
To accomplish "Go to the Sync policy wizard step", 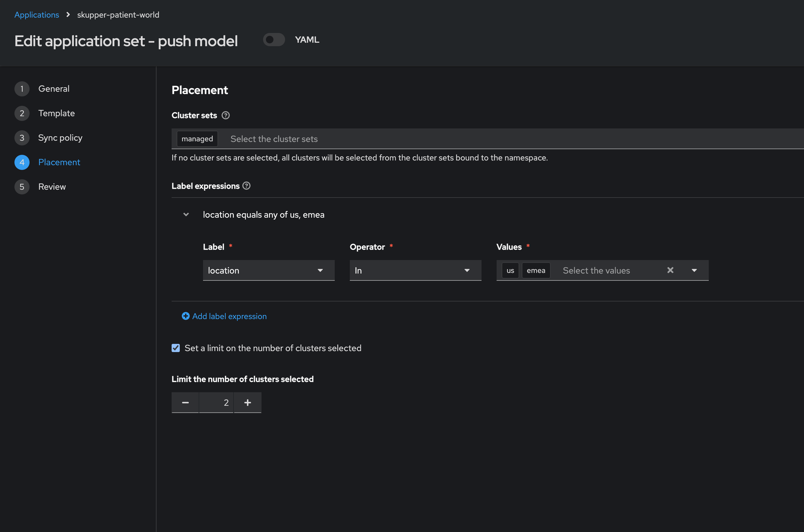I will [60, 138].
